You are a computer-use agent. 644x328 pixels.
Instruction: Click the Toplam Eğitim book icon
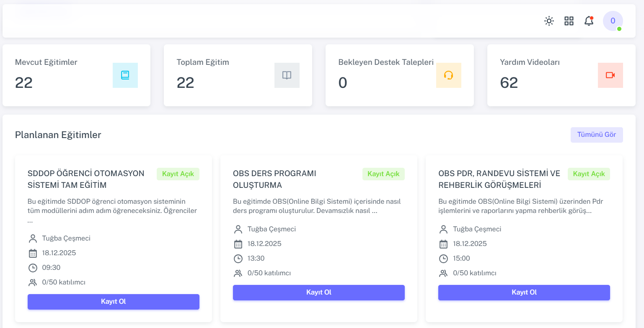point(287,75)
